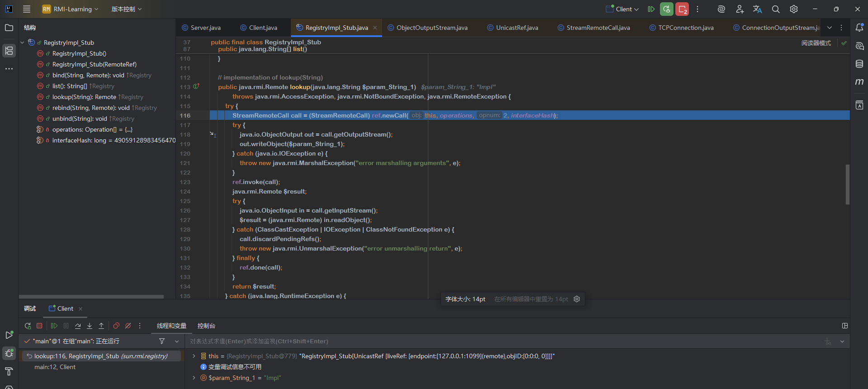Open the View Breakpoints icon
Image resolution: width=868 pixels, height=389 pixels.
pos(116,326)
